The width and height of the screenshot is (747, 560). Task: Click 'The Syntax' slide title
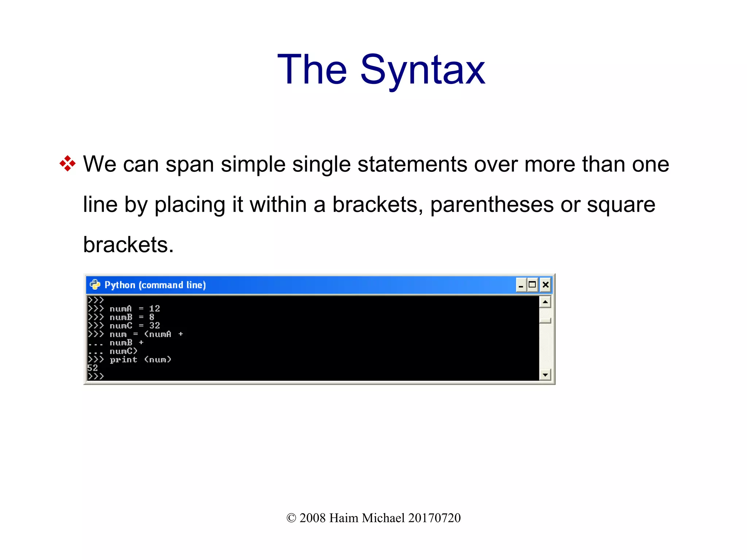pyautogui.click(x=381, y=69)
